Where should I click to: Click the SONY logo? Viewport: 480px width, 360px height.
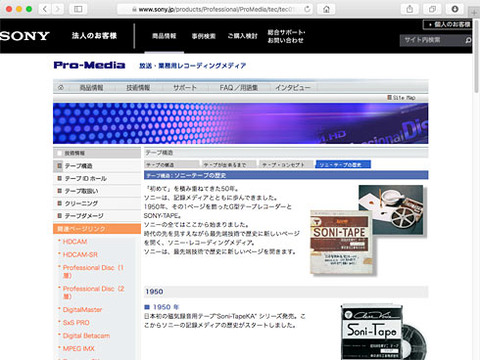coord(25,36)
